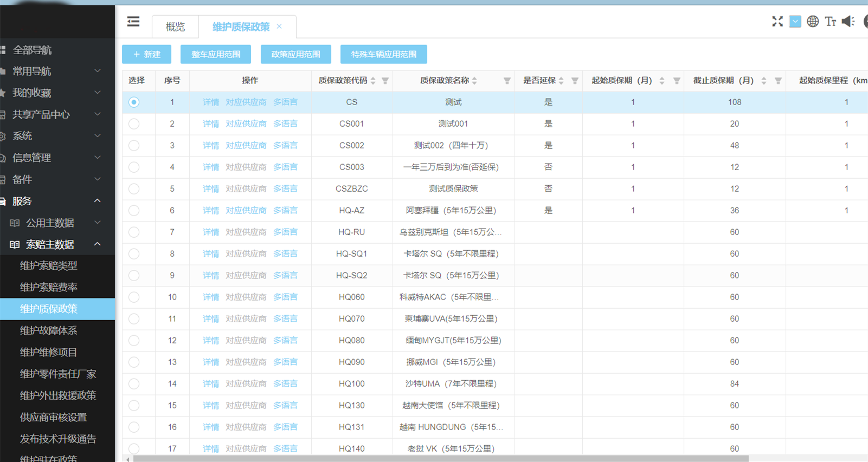Sort by 质保政策代码 column arrows

[373, 81]
